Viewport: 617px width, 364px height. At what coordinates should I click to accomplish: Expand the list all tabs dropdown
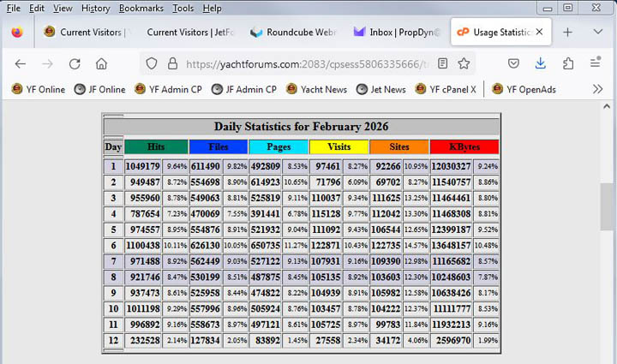(x=598, y=32)
